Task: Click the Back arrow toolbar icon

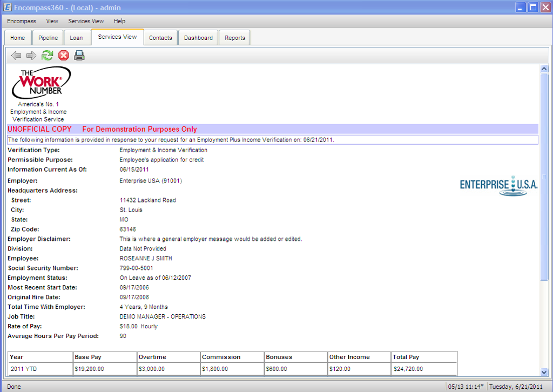Action: coord(16,56)
